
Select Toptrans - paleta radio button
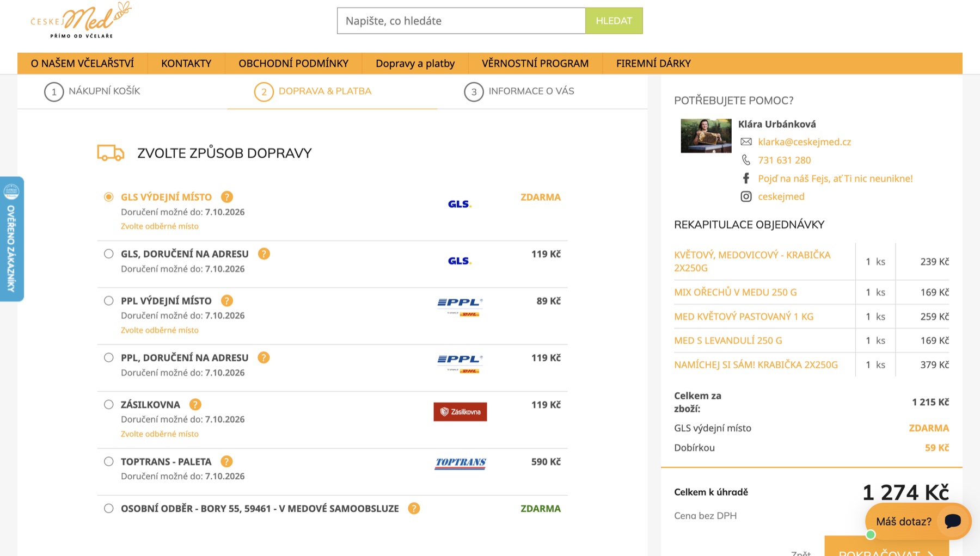pyautogui.click(x=109, y=461)
